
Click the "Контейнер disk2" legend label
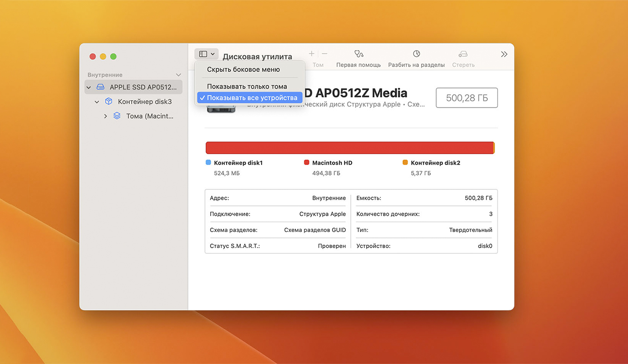point(436,163)
